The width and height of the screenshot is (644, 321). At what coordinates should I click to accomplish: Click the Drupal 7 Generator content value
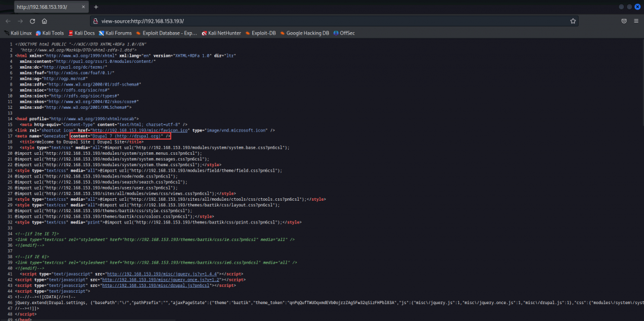coord(120,135)
